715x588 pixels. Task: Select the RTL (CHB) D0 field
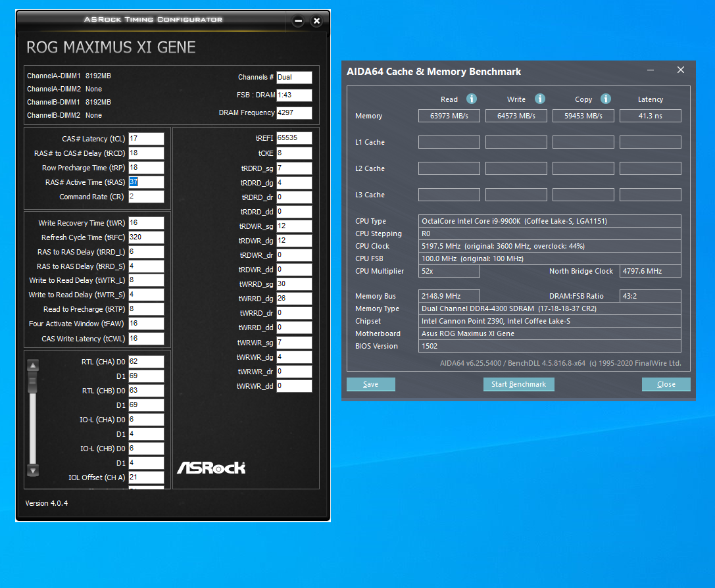click(146, 391)
